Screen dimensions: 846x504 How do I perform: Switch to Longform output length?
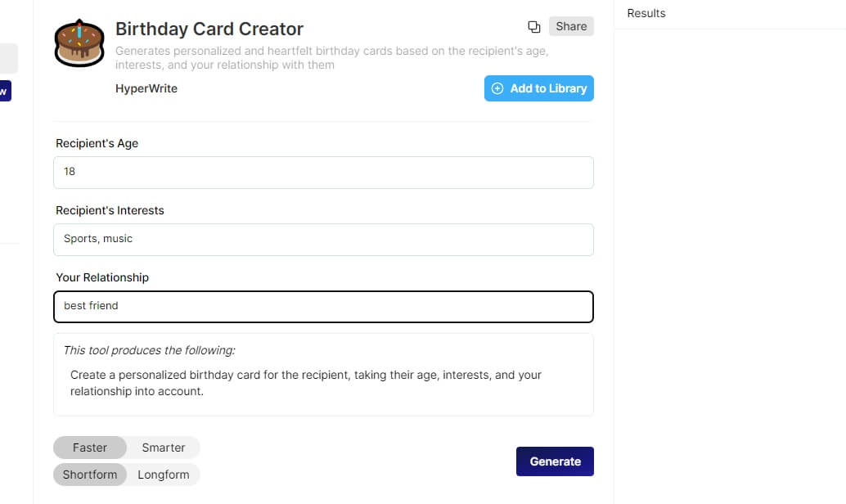[x=164, y=475]
